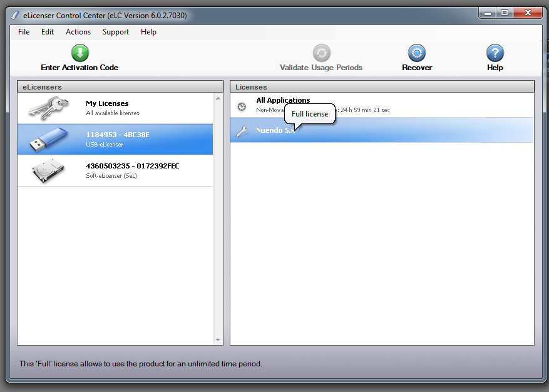Click the blue Recover gear icon
Image resolution: width=549 pixels, height=392 pixels.
click(x=417, y=53)
